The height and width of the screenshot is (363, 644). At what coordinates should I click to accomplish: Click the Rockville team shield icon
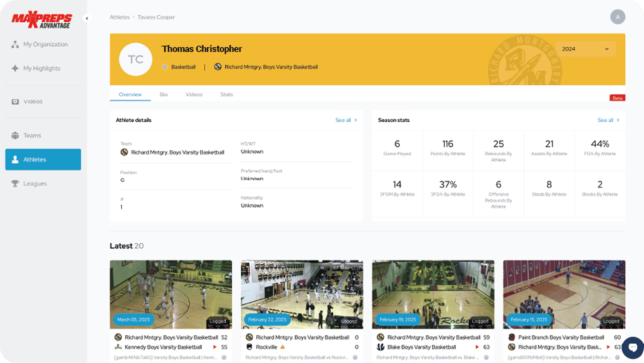[249, 347]
